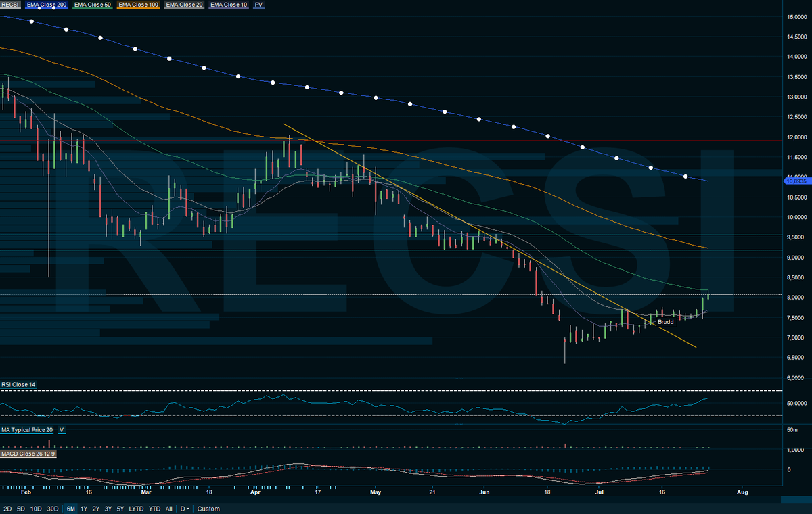Toggle the EMA Close 20 indicator legend
This screenshot has height=514, width=812.
[185, 5]
